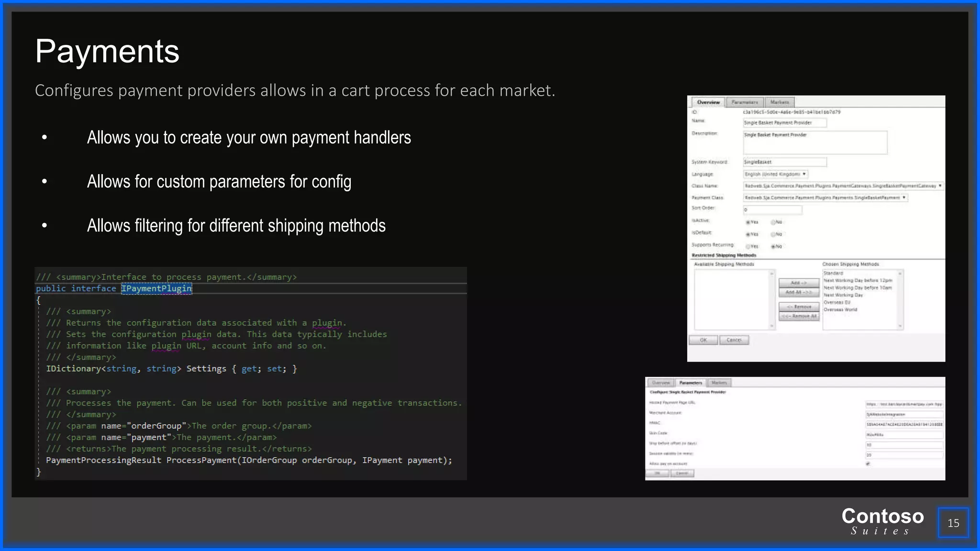980x551 pixels.
Task: Click OK in the upper dialog
Action: click(703, 340)
